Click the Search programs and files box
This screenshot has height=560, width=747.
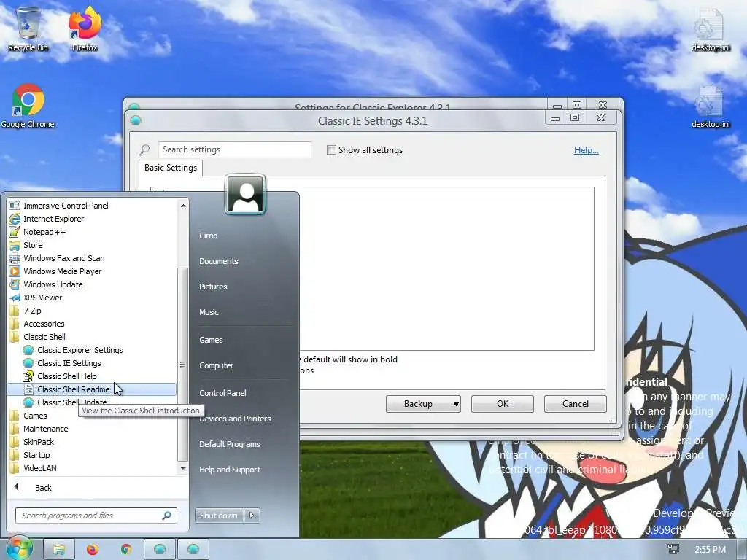pos(96,516)
